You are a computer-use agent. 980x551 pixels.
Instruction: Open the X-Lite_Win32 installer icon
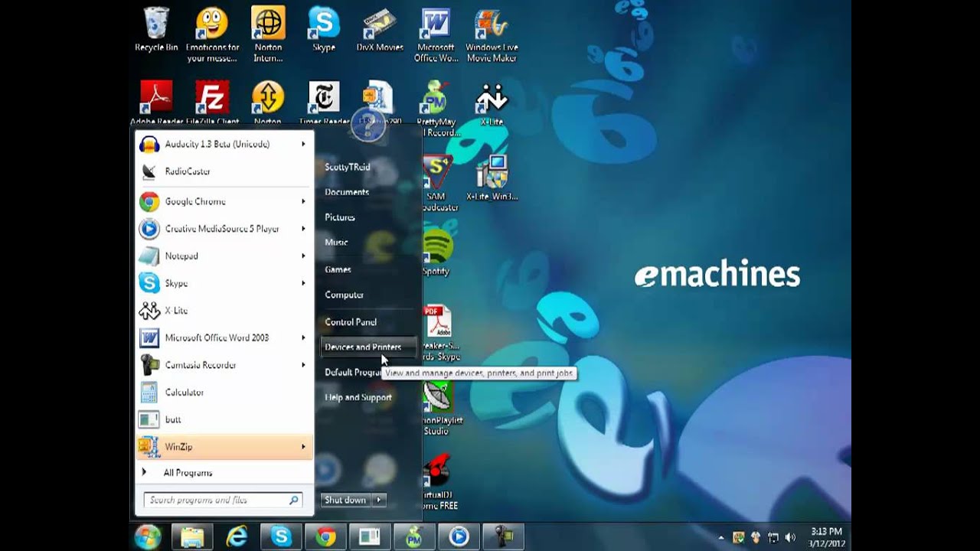coord(492,178)
